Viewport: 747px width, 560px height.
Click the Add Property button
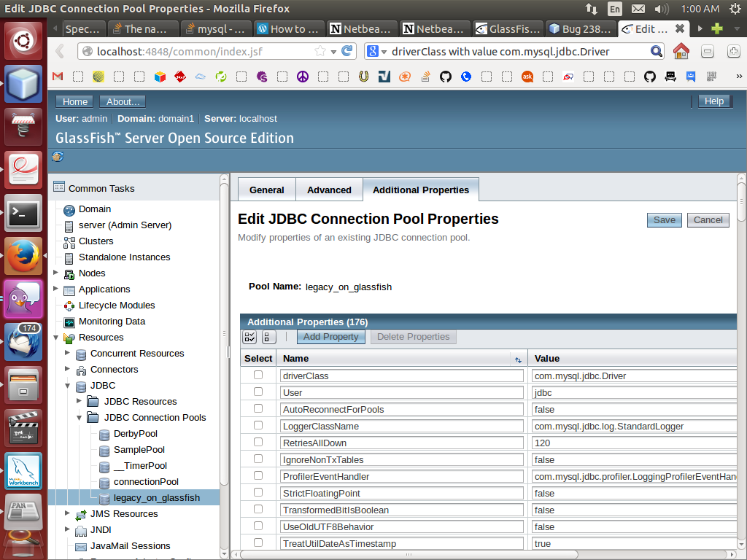(x=330, y=337)
